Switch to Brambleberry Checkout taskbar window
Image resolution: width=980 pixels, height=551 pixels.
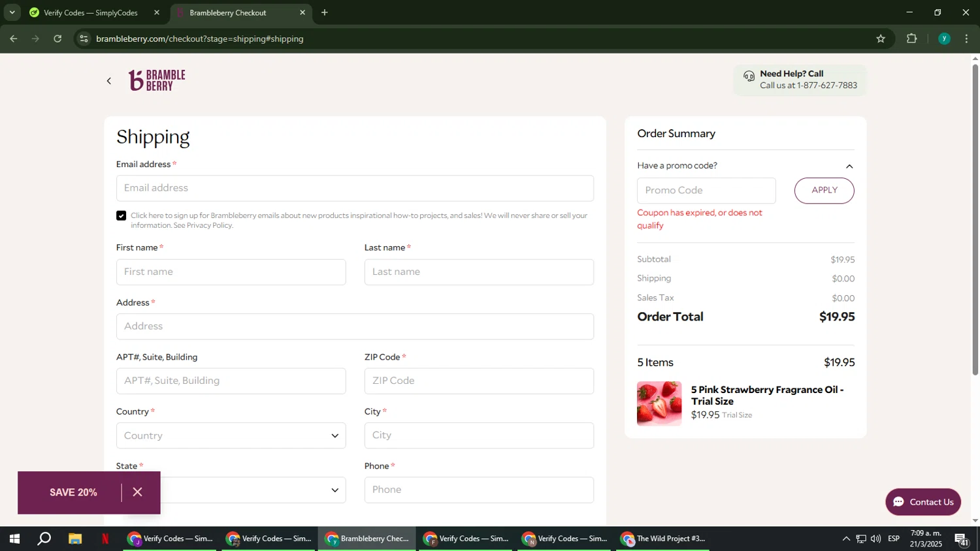tap(368, 539)
